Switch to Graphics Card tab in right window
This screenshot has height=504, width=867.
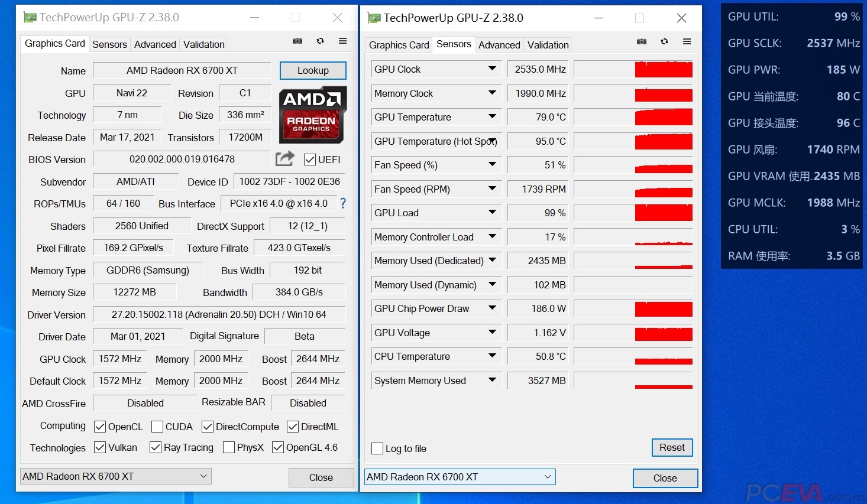(399, 45)
